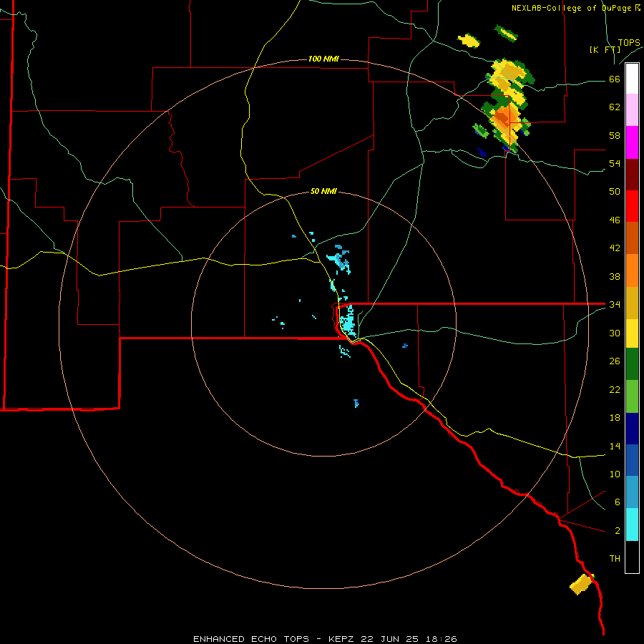Click the "54" legend value

pos(615,163)
